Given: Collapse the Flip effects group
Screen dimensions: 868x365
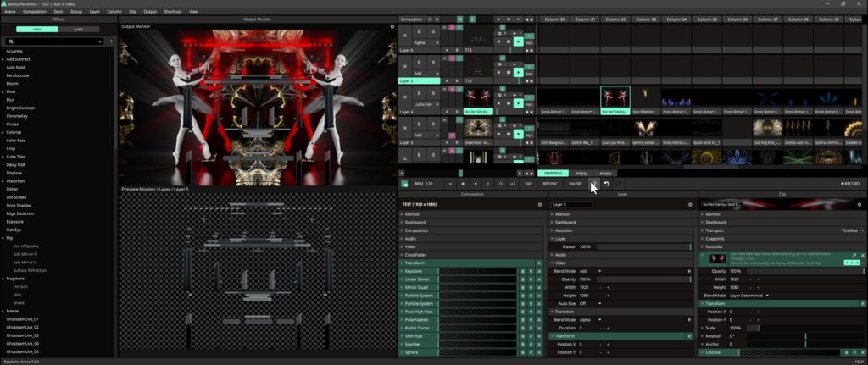Looking at the screenshot, I should 3,238.
